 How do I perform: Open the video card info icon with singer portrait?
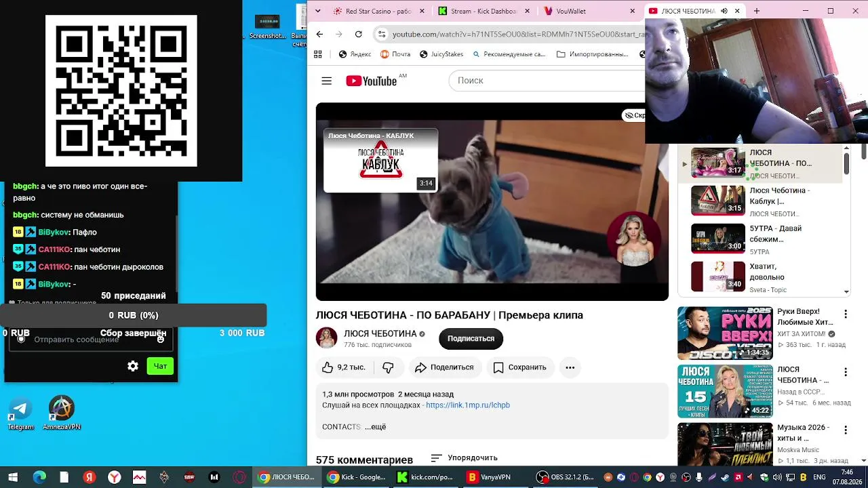click(x=633, y=239)
